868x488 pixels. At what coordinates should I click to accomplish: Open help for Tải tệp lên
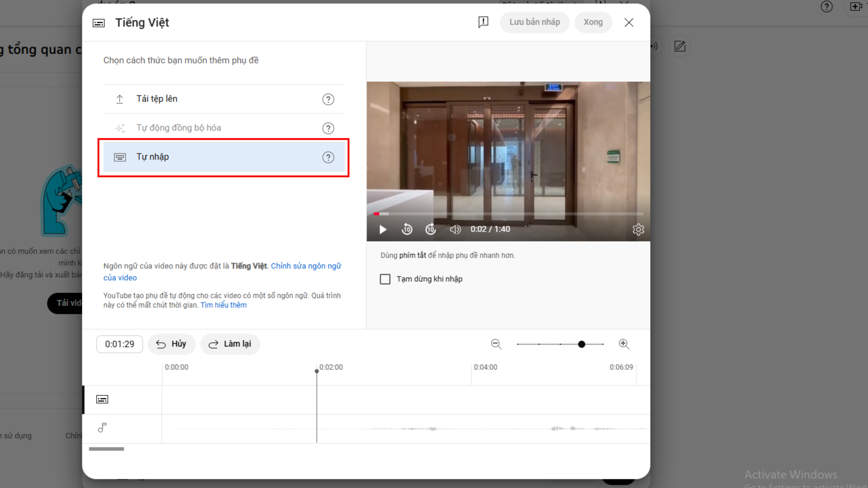coord(328,99)
